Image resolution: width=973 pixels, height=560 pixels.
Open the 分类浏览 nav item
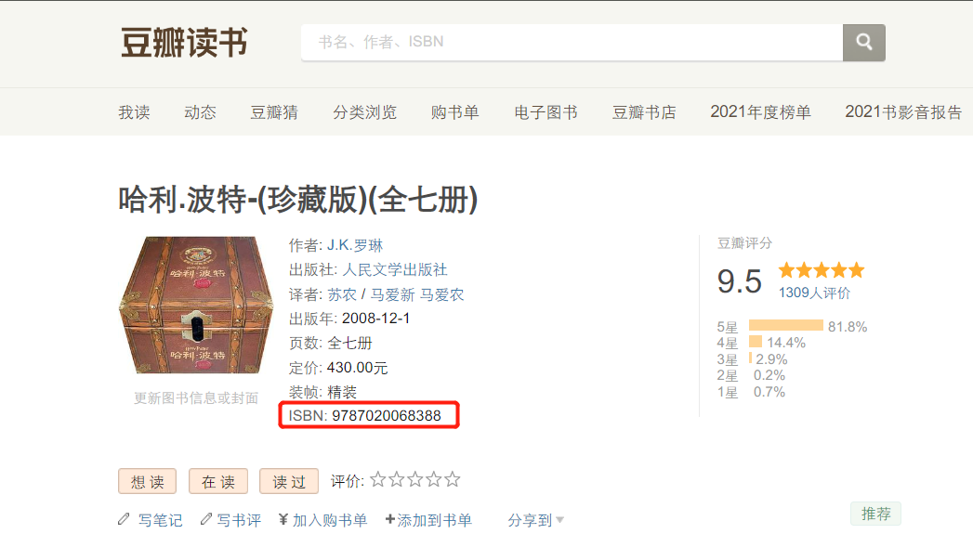[364, 112]
